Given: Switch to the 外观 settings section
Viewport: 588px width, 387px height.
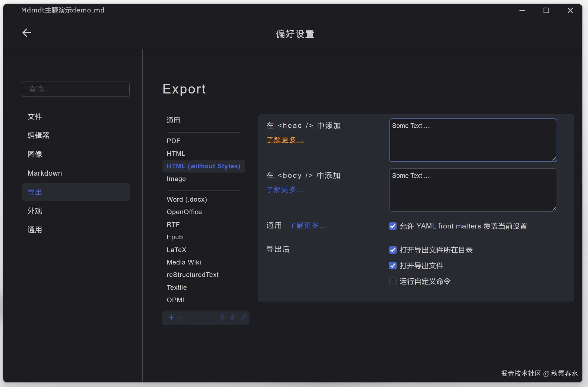Looking at the screenshot, I should [35, 211].
